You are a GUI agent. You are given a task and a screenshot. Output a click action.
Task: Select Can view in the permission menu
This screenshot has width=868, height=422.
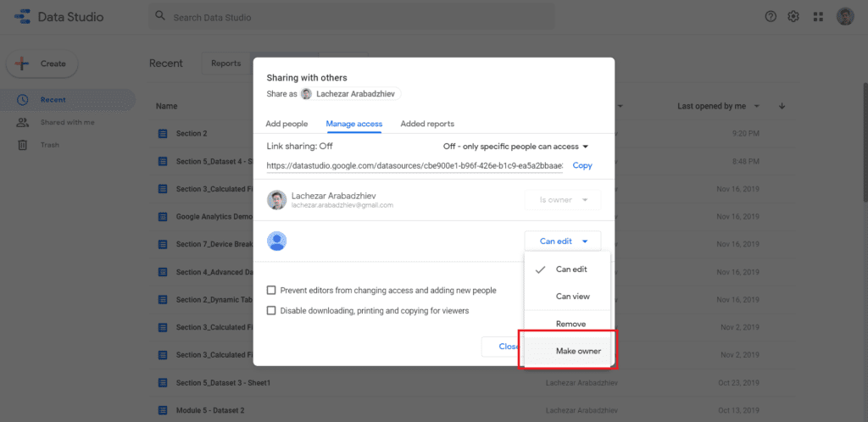click(567, 297)
